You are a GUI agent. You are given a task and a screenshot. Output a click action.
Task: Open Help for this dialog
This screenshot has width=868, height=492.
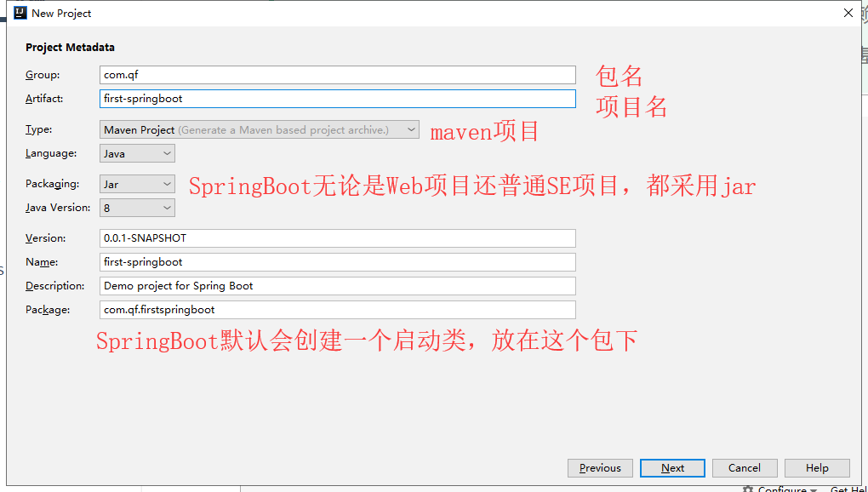tap(817, 467)
